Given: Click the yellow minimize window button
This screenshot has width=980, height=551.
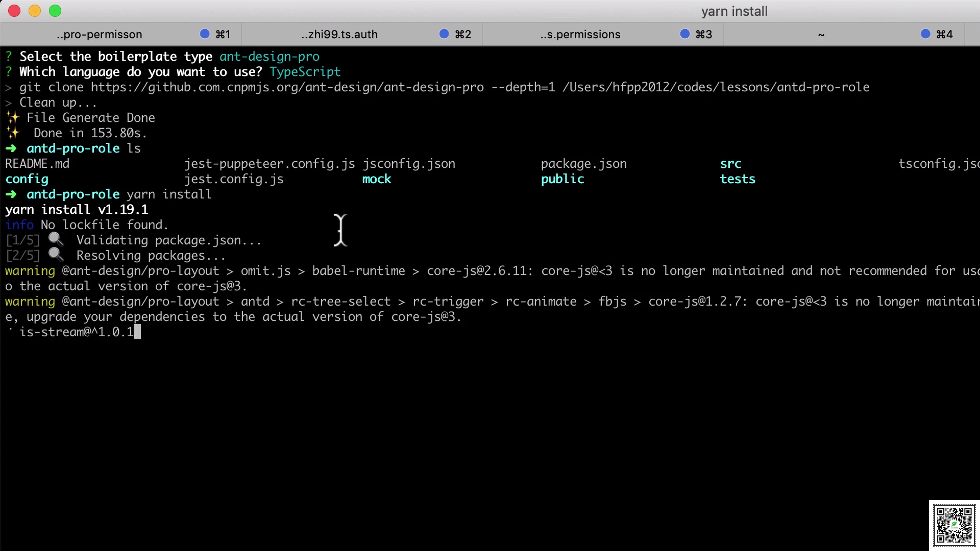Looking at the screenshot, I should pos(35,11).
